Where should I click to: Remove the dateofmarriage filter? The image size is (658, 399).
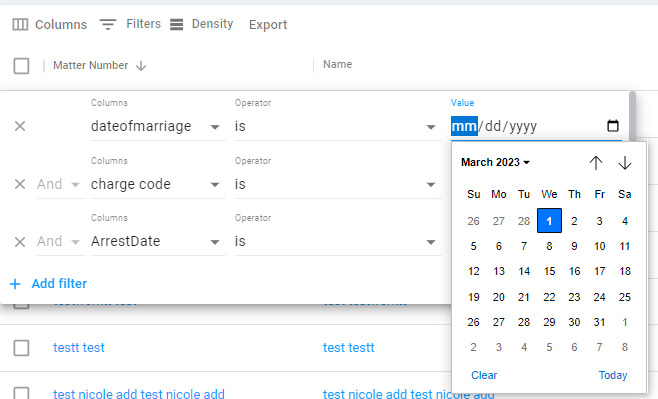20,126
